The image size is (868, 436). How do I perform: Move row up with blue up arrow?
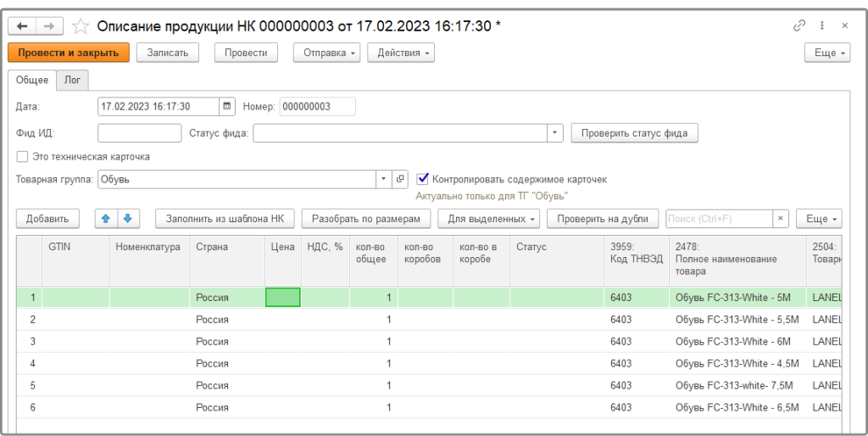[106, 218]
